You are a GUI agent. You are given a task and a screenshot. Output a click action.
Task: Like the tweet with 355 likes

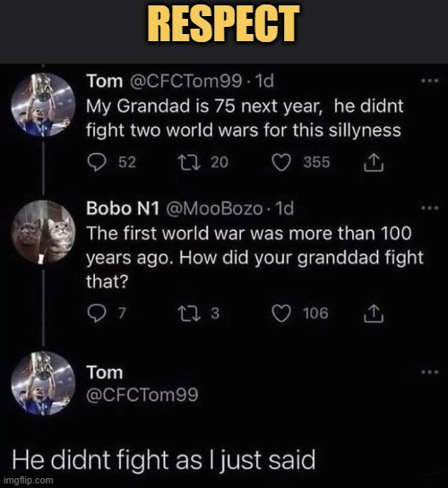click(x=281, y=162)
